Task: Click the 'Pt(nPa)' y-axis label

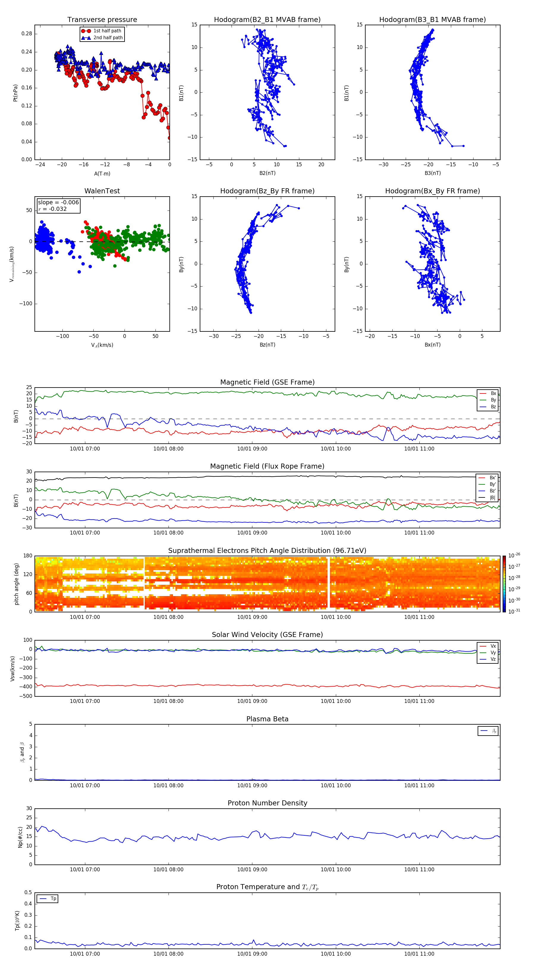Action: pos(15,93)
